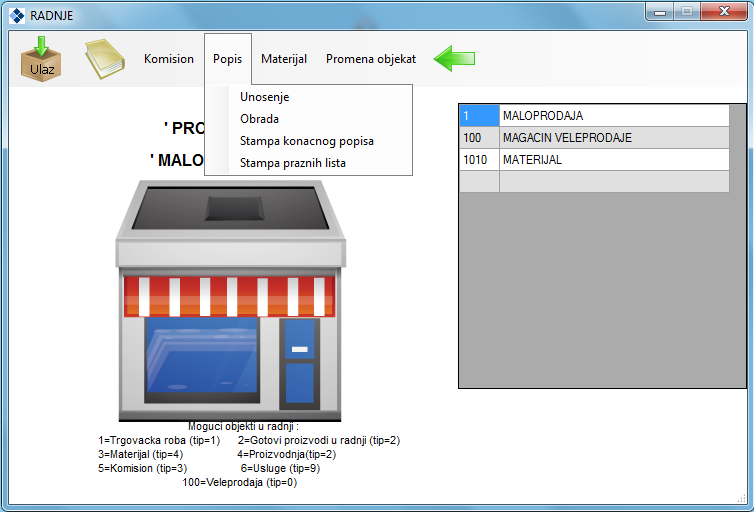Screen dimensions: 754x513
Task: Select Stampa praznih lista
Action: pyautogui.click(x=292, y=163)
